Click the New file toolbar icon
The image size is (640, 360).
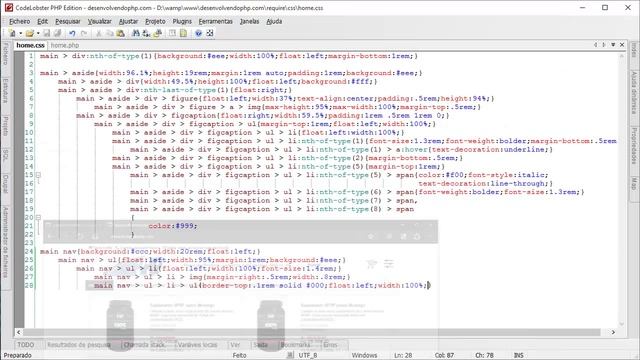click(x=12, y=33)
